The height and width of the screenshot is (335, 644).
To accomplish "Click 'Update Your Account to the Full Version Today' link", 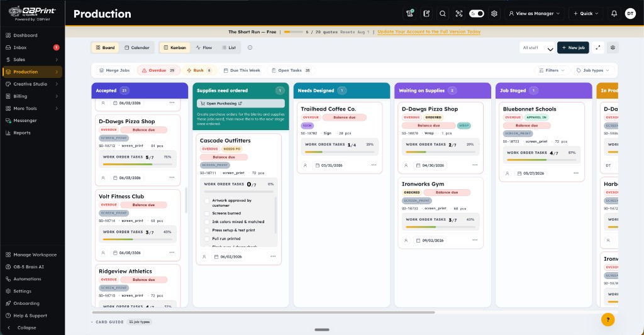I will click(x=429, y=31).
